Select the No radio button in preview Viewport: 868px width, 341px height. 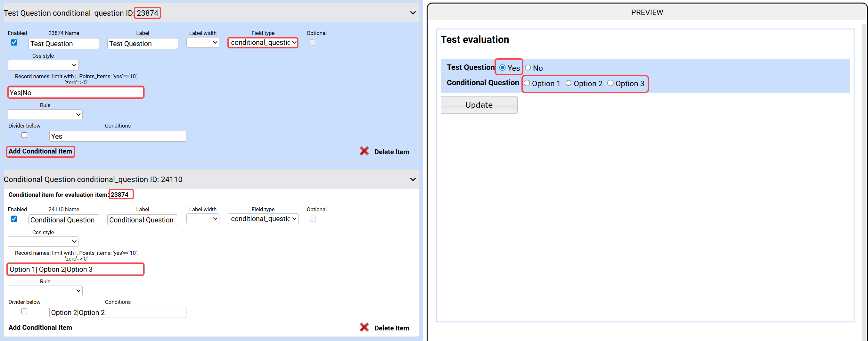528,68
